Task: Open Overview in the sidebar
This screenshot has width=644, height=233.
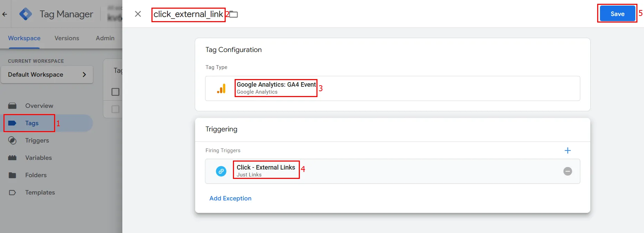Action: click(x=39, y=106)
